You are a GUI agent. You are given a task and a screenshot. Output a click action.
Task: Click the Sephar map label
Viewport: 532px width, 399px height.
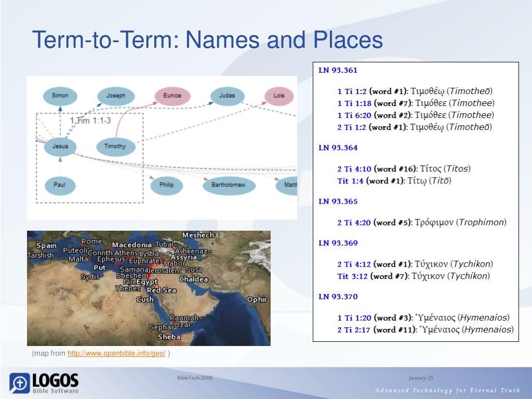(162, 327)
